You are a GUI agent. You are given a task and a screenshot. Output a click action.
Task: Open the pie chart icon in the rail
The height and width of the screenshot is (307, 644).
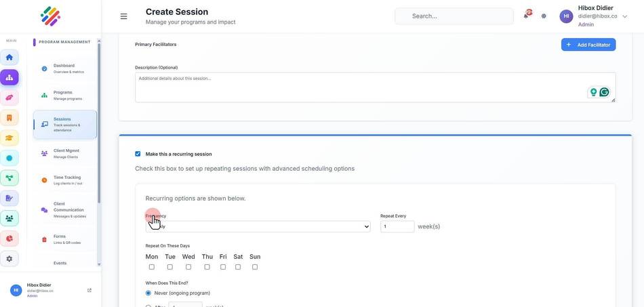(x=9, y=239)
